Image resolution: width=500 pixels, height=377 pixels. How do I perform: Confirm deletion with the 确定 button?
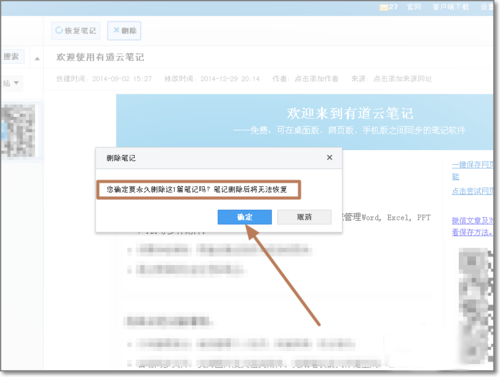(245, 217)
